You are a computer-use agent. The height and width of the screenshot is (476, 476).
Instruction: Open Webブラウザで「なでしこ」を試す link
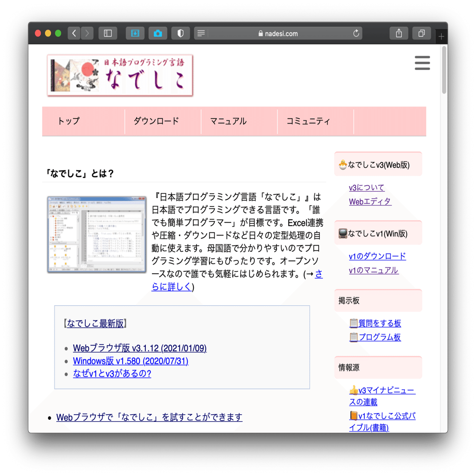[x=149, y=417]
